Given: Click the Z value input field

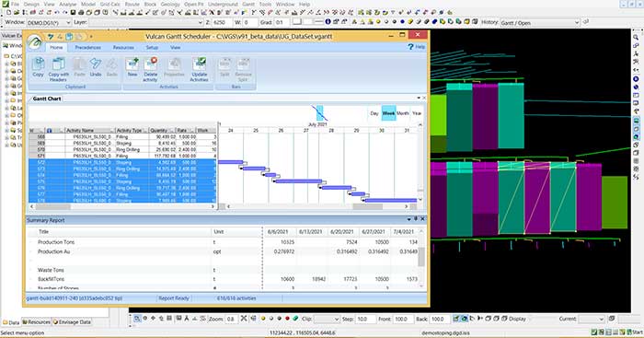Looking at the screenshot, I should click(222, 22).
